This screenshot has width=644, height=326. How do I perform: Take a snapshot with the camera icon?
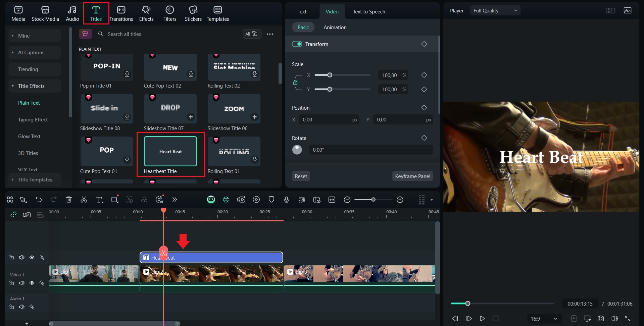601,318
